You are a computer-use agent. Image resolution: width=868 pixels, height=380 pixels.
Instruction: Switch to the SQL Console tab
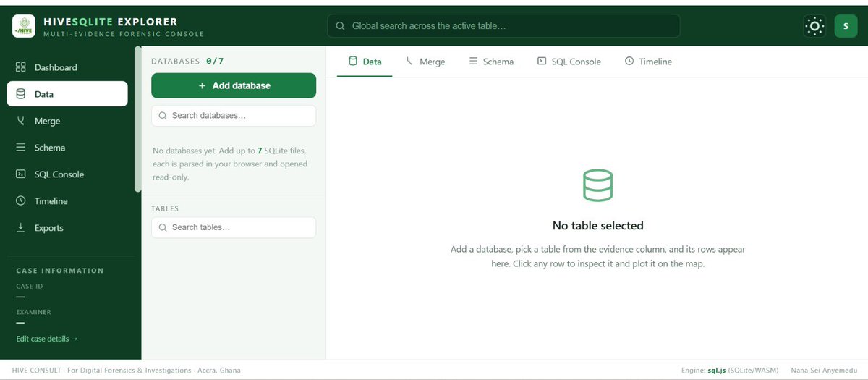pos(569,62)
